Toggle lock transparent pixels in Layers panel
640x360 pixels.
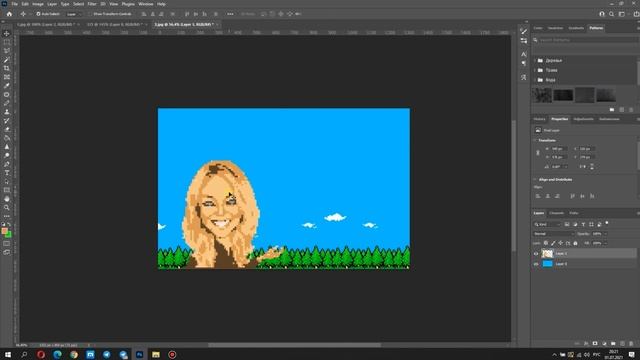tap(546, 243)
